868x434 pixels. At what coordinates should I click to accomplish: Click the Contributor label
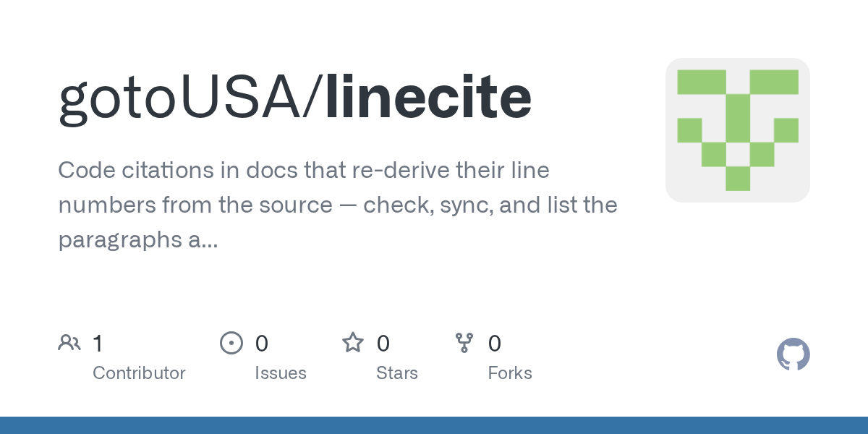(139, 373)
